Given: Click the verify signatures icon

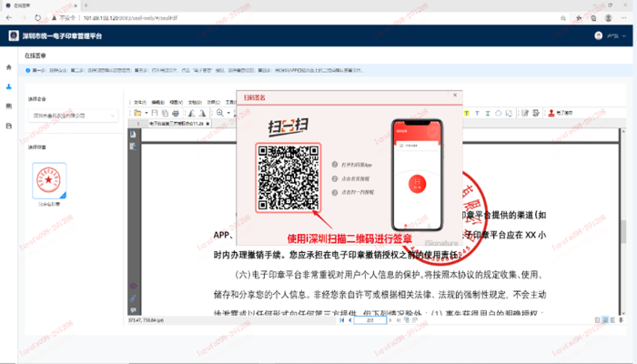Looking at the screenshot, I should [x=536, y=113].
